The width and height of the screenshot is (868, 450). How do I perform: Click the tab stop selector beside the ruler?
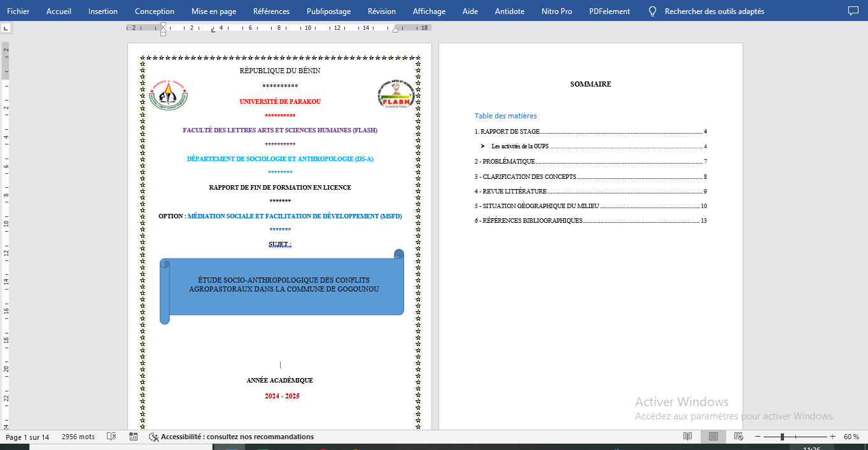click(6, 28)
